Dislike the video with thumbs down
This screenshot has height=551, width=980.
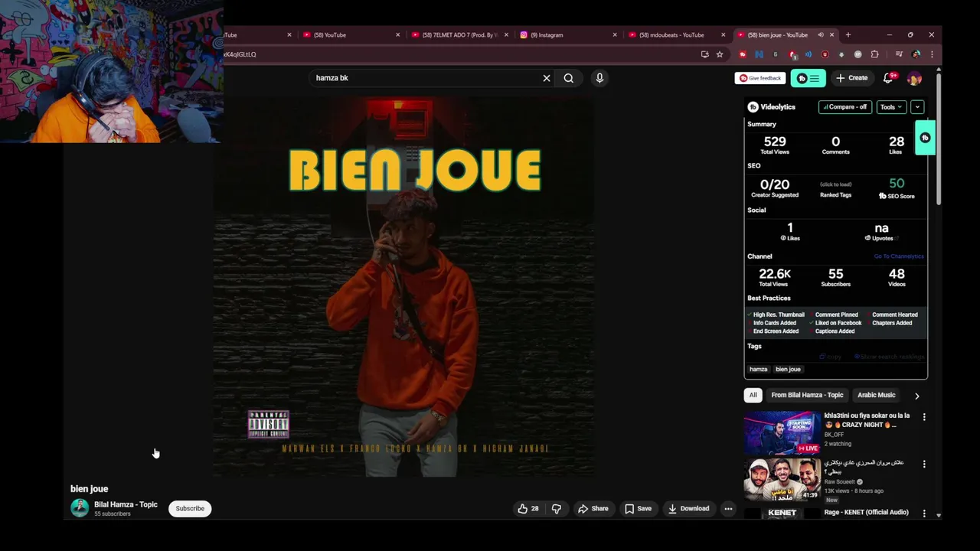(557, 508)
